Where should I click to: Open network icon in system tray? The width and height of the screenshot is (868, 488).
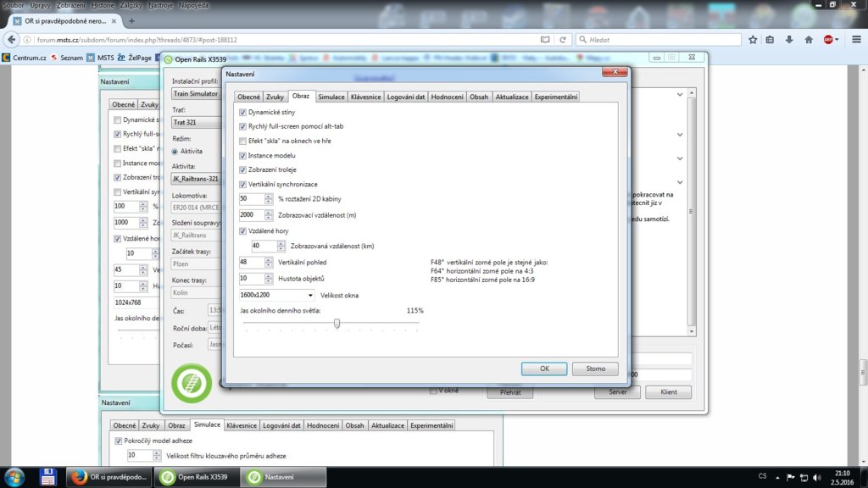point(804,478)
